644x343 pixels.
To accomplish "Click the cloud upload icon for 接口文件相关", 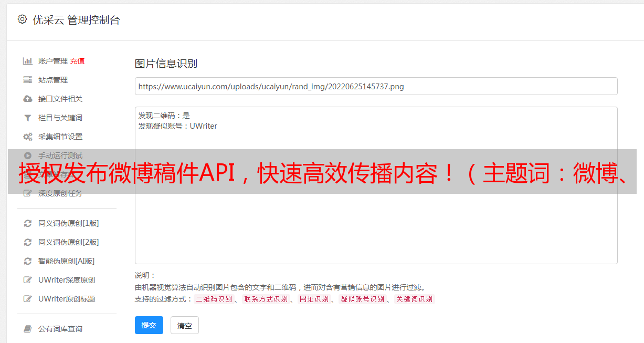I will [28, 99].
